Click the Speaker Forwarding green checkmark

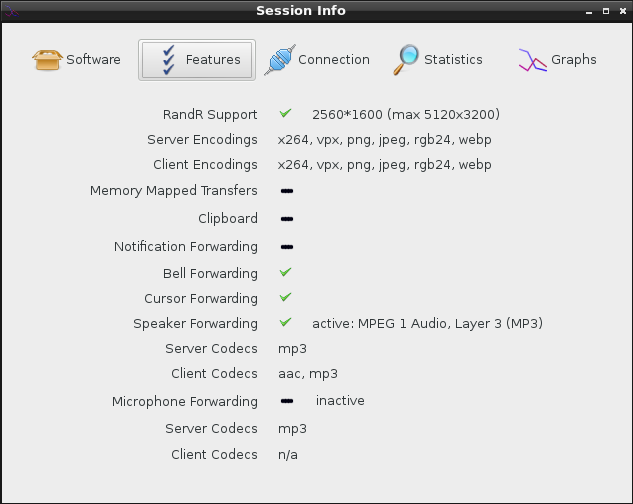285,323
